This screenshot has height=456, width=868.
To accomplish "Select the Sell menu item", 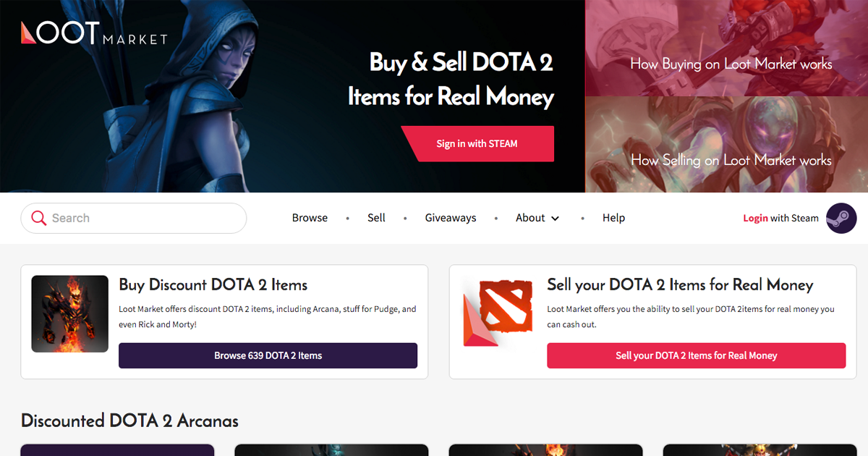I will click(376, 218).
